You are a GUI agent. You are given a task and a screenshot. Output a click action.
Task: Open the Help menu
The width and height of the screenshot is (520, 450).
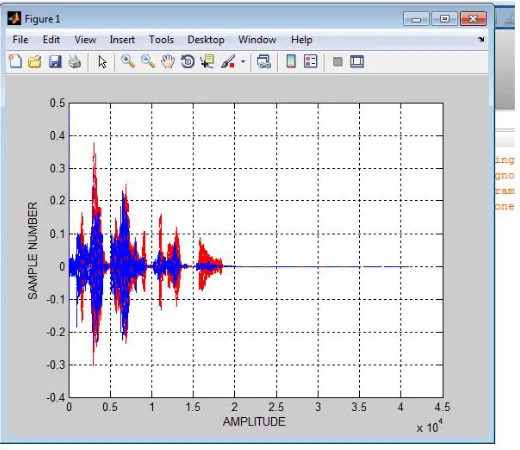pyautogui.click(x=302, y=40)
